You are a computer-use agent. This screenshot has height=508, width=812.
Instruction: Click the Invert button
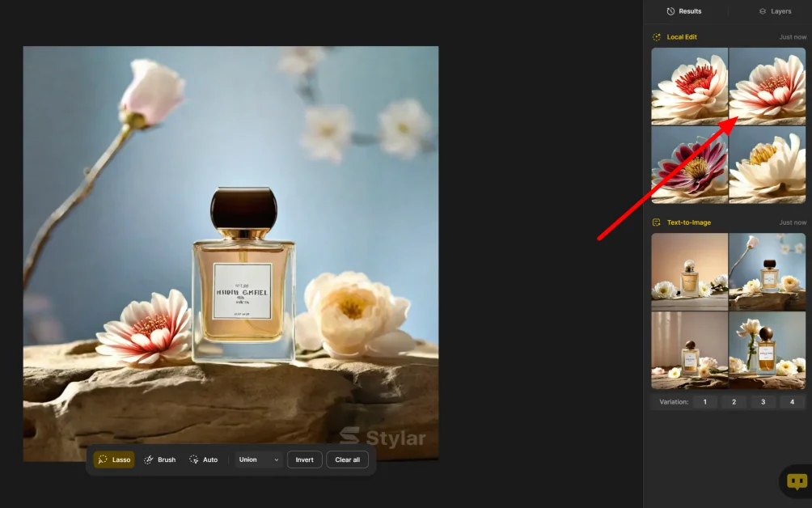[x=304, y=459]
